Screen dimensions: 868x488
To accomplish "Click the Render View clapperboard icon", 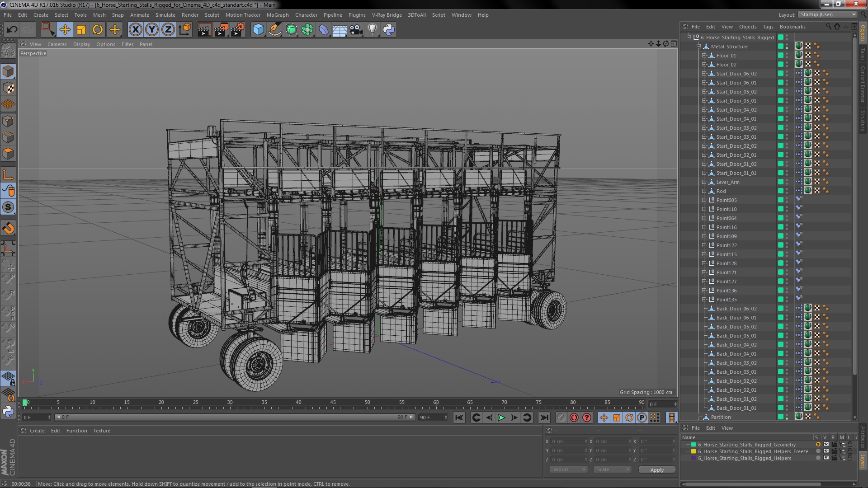I will click(x=204, y=30).
